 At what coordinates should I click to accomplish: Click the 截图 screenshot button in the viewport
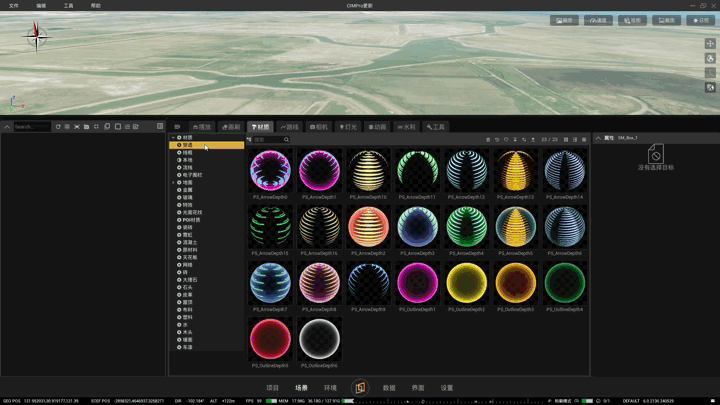tap(666, 20)
